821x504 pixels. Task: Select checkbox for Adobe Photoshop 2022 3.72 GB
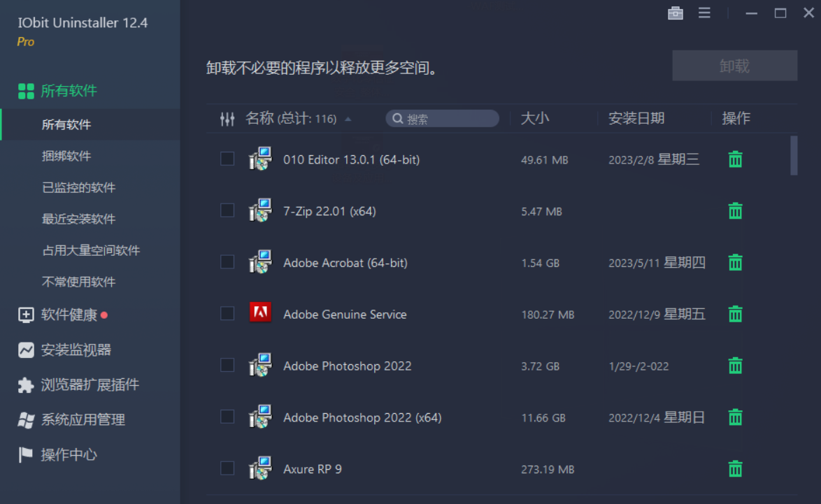[227, 365]
